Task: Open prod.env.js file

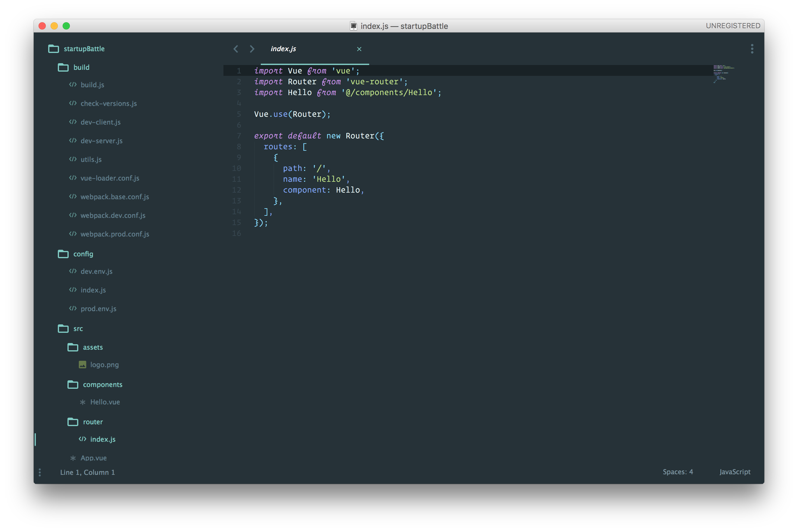Action: (98, 309)
